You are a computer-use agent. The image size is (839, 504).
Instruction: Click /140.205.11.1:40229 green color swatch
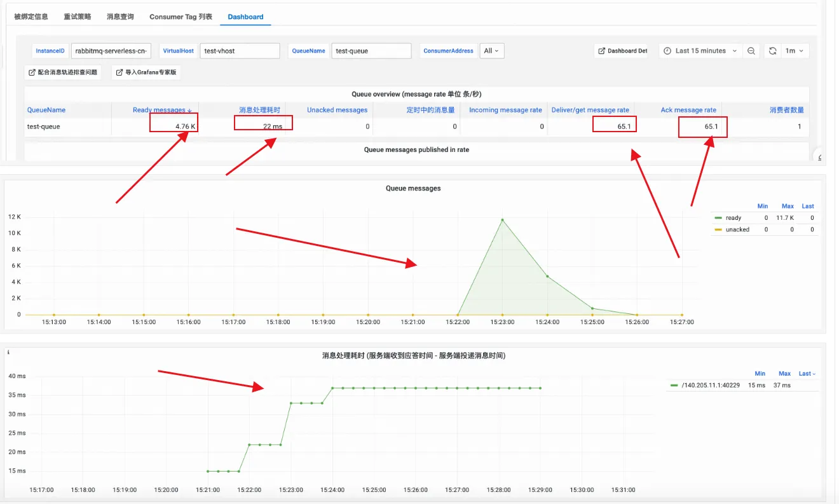[674, 385]
